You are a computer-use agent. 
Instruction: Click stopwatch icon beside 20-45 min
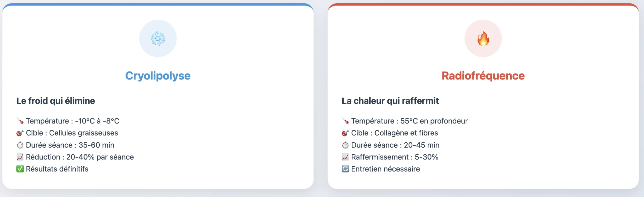pyautogui.click(x=345, y=145)
